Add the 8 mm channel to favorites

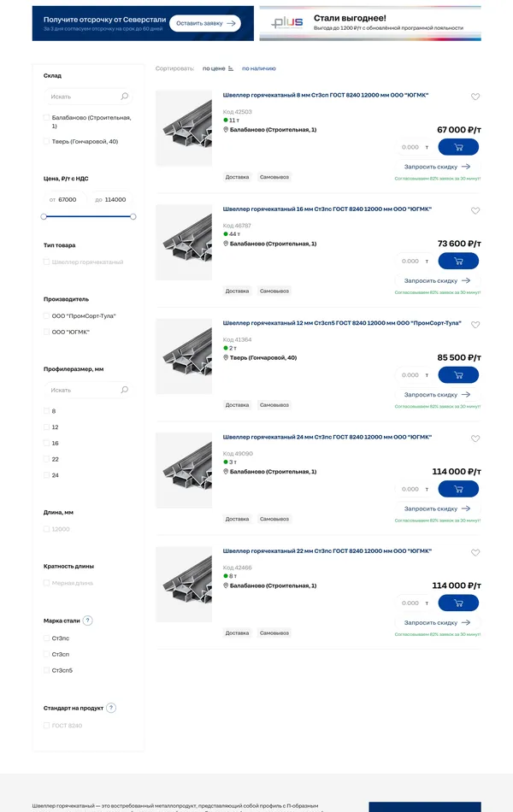pyautogui.click(x=475, y=97)
